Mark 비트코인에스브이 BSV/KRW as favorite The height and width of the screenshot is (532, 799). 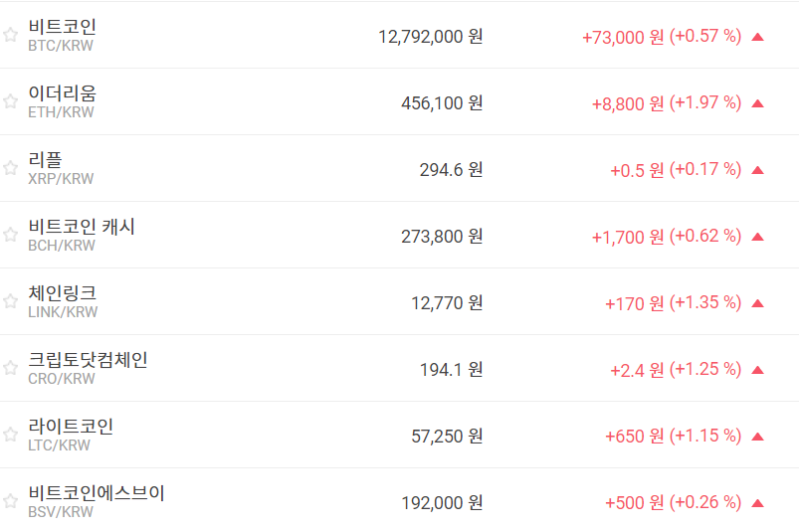(x=10, y=501)
